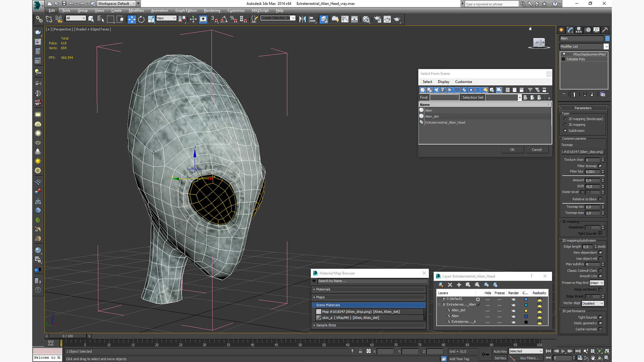Activate the Select and Rotate tool
Image resolution: width=644 pixels, height=362 pixels.
(141, 19)
